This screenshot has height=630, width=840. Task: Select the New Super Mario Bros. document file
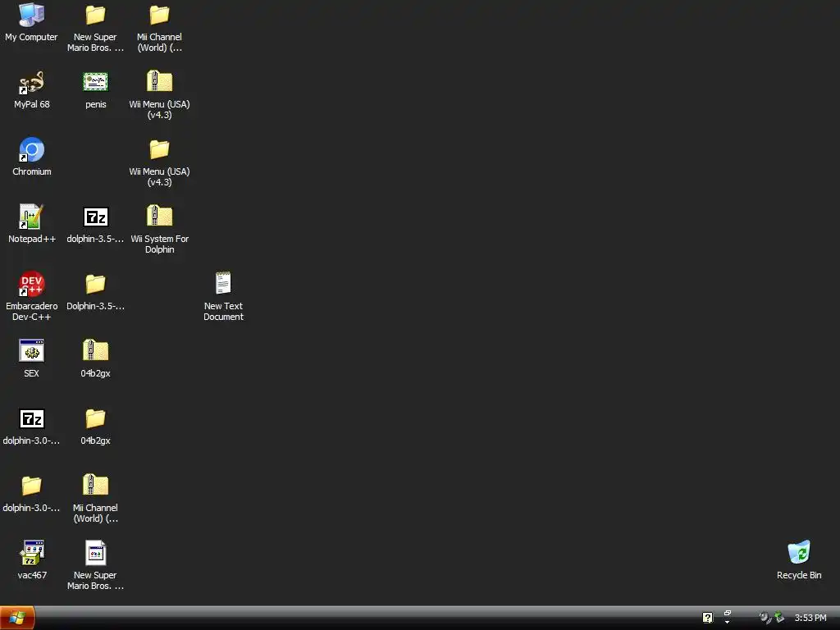pyautogui.click(x=95, y=553)
